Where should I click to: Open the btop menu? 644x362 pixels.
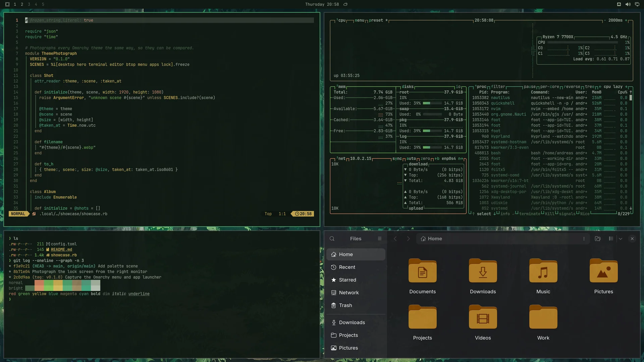pos(359,20)
